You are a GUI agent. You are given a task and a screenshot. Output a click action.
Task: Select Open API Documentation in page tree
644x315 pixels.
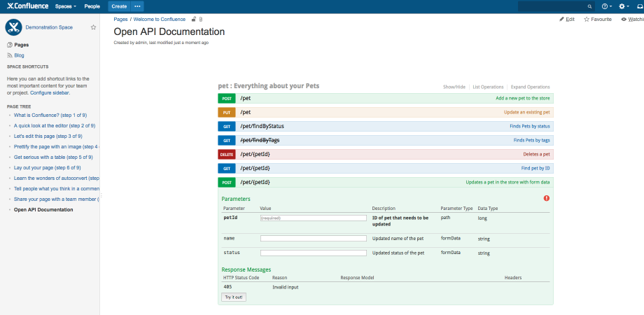click(x=43, y=209)
